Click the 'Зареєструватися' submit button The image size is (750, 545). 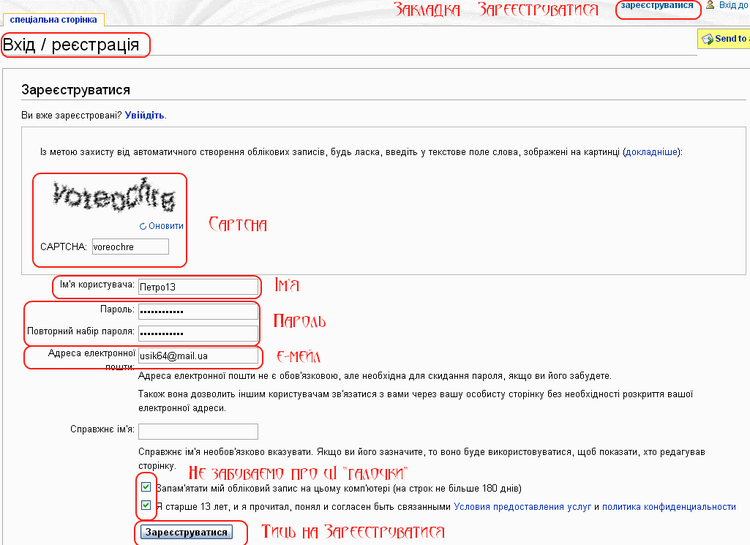(x=187, y=532)
